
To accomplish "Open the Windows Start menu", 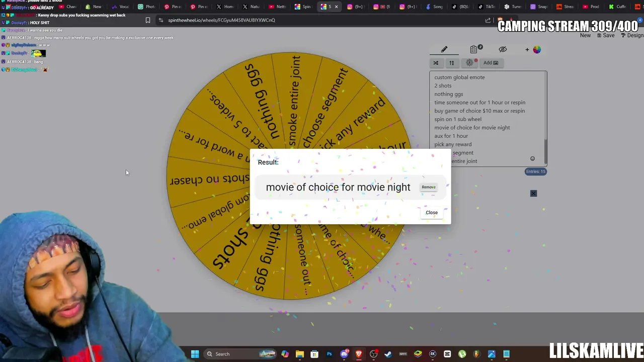I will [195, 354].
